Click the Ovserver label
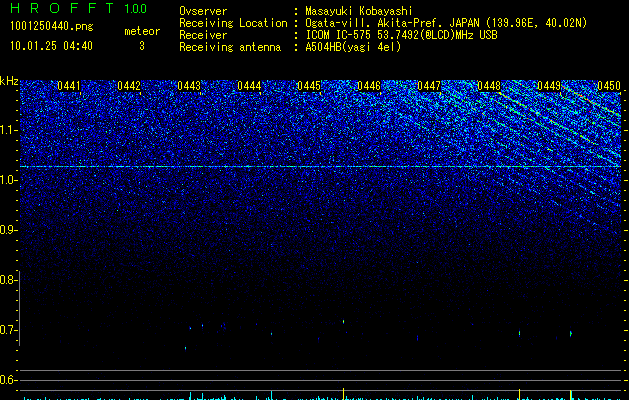 coord(203,11)
